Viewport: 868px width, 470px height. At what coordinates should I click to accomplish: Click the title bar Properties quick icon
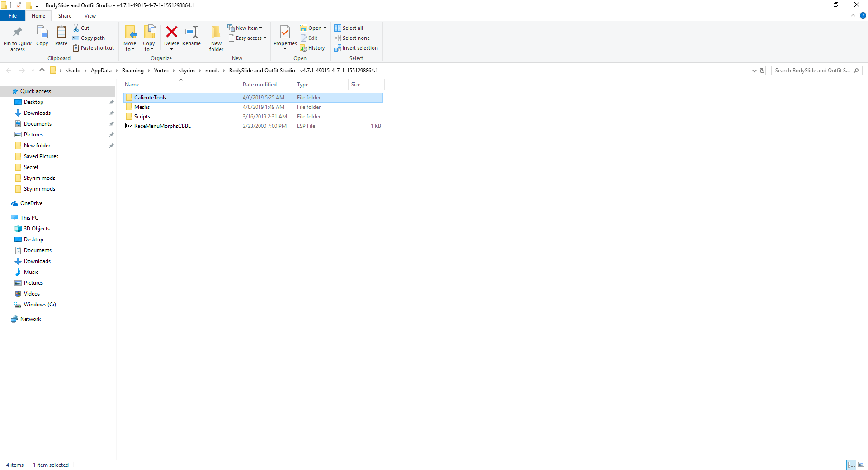click(19, 5)
